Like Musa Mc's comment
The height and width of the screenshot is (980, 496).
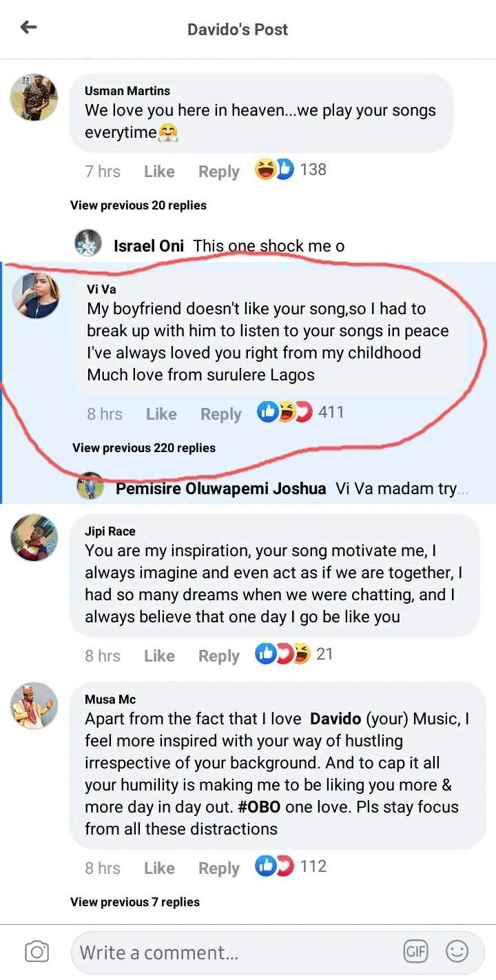click(159, 868)
